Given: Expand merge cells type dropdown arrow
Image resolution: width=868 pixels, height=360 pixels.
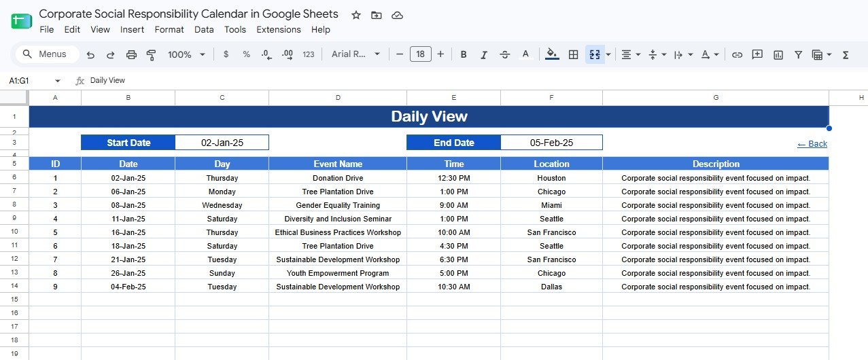Looking at the screenshot, I should tap(608, 54).
